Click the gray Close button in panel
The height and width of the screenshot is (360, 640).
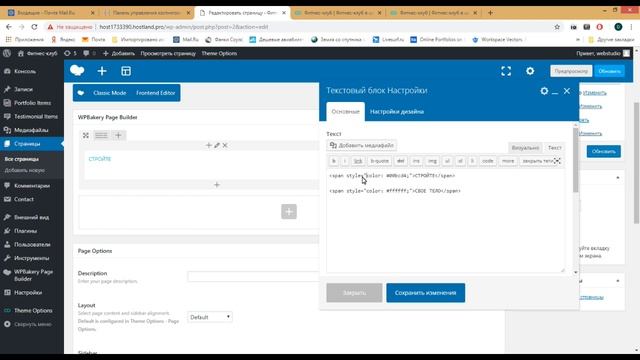pos(354,293)
